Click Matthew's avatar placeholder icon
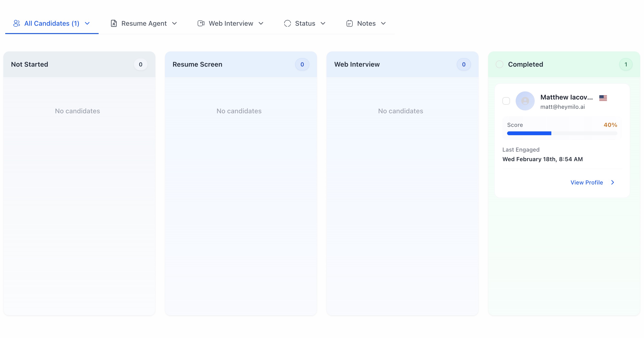The height and width of the screenshot is (338, 644). pyautogui.click(x=525, y=101)
